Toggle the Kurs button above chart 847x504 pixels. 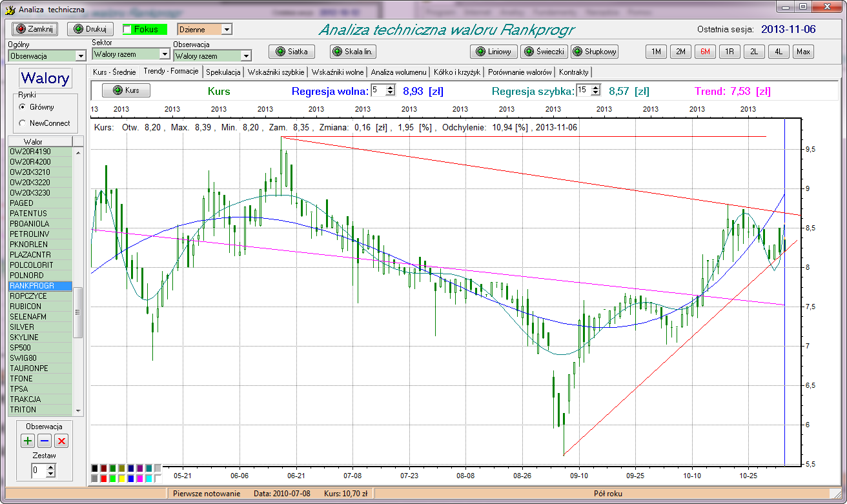click(x=127, y=90)
